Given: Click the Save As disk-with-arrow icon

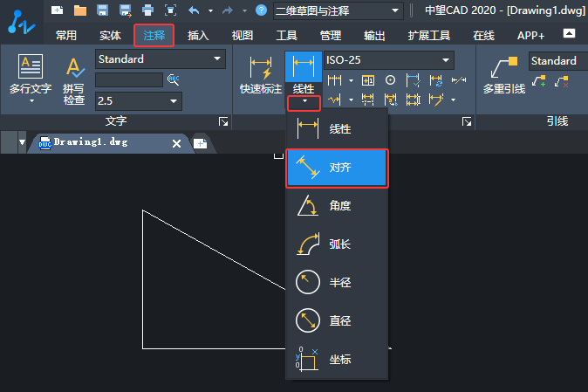Looking at the screenshot, I should [126, 10].
